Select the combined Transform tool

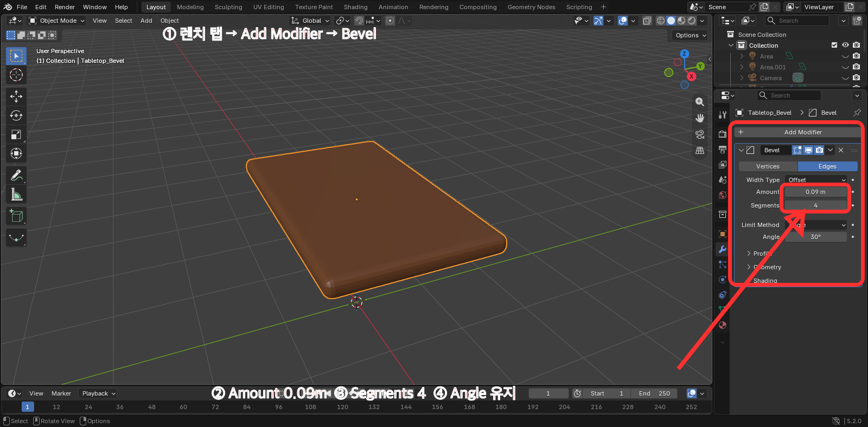(x=16, y=153)
